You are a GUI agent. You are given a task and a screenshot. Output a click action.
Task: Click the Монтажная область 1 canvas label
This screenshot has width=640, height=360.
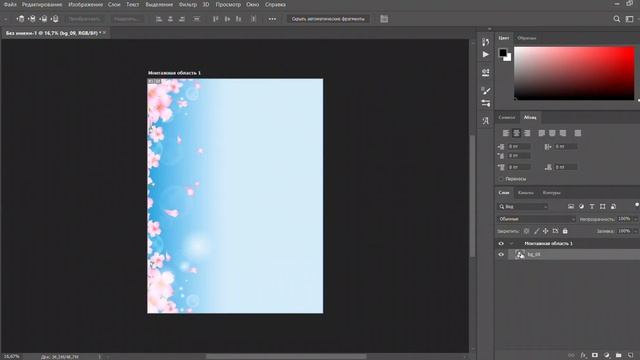coord(174,73)
